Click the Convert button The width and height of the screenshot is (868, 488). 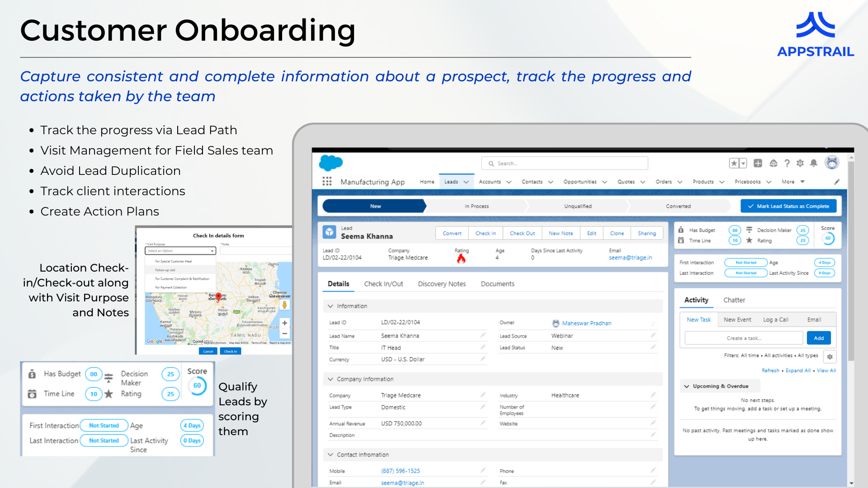coord(452,233)
